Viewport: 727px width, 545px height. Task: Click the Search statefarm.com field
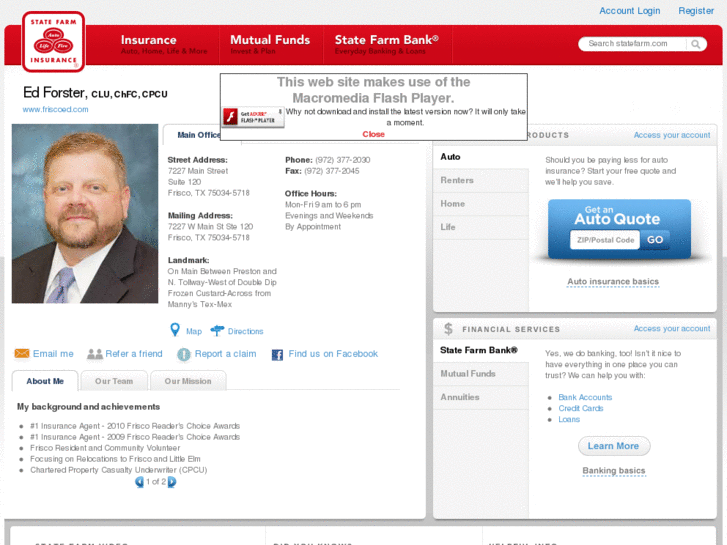pyautogui.click(x=633, y=44)
